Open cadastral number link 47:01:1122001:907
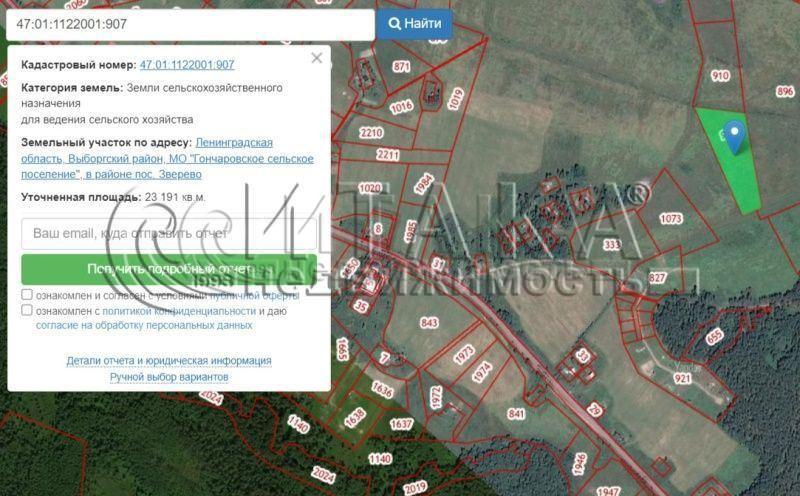Image resolution: width=800 pixels, height=496 pixels. click(x=187, y=65)
